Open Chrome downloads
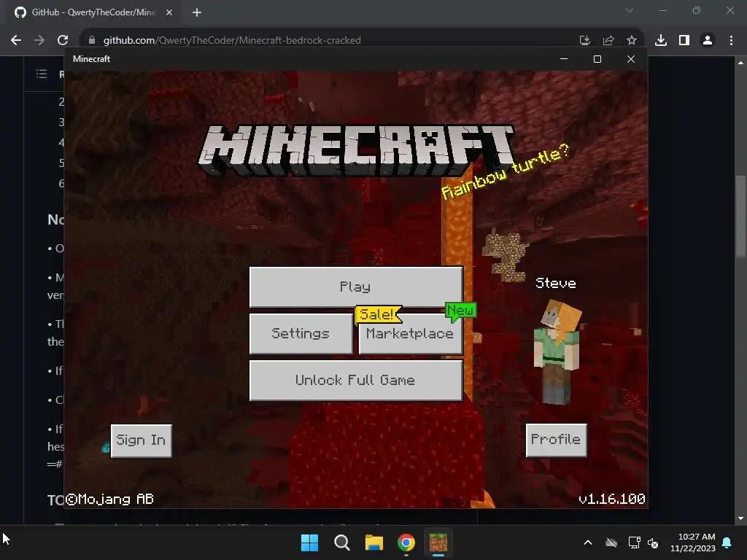This screenshot has width=747, height=560. (661, 40)
